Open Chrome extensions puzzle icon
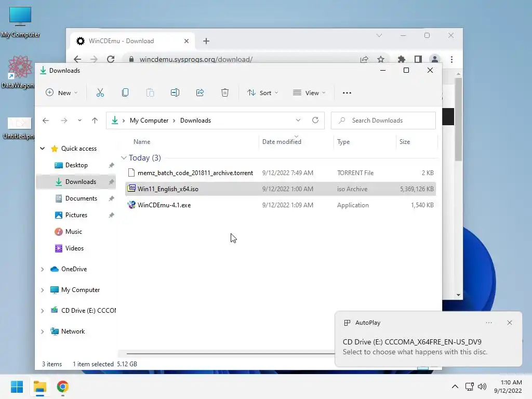This screenshot has height=399, width=532. pyautogui.click(x=402, y=59)
